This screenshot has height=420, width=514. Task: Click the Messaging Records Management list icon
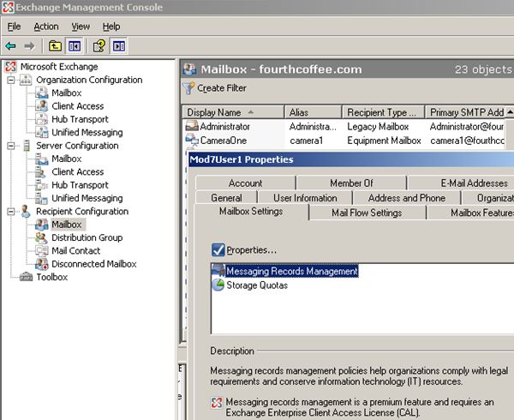[218, 270]
